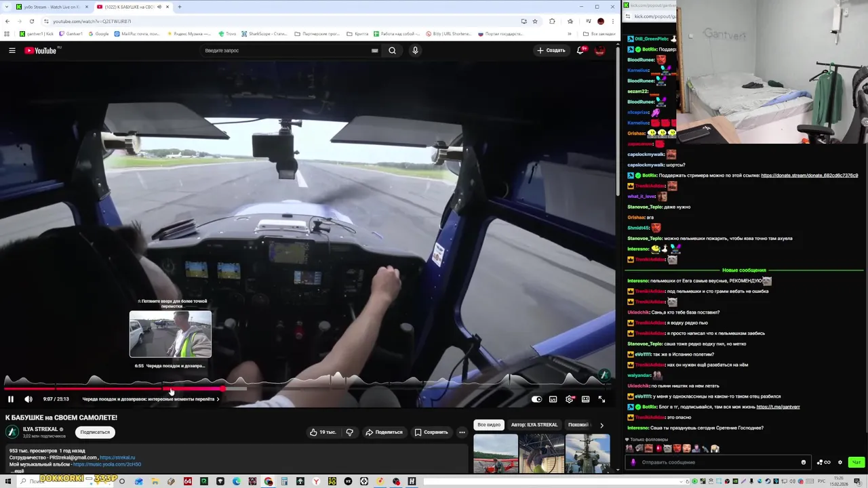The width and height of the screenshot is (868, 488).
Task: Open the Все закладки folder
Action: pos(600,33)
